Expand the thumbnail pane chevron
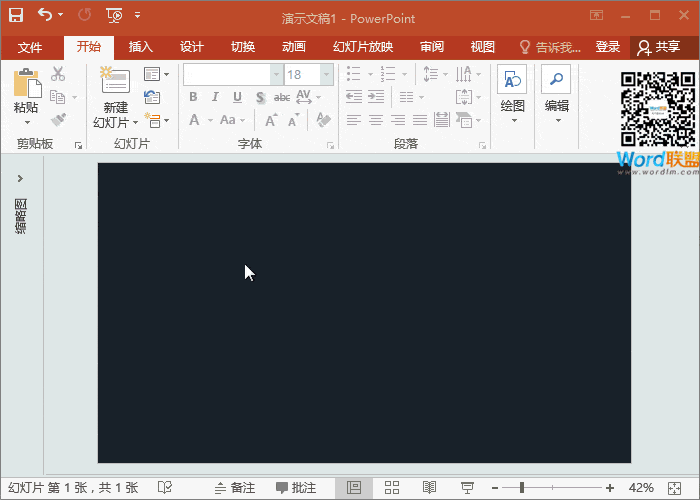Viewport: 700px width, 500px height. [20, 178]
